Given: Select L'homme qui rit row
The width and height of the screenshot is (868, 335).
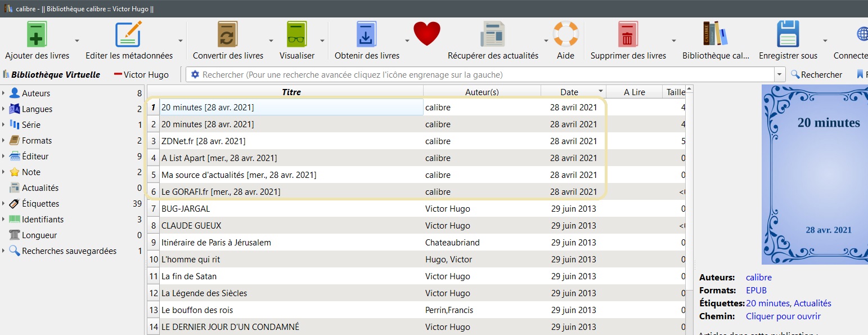Looking at the screenshot, I should [416, 260].
